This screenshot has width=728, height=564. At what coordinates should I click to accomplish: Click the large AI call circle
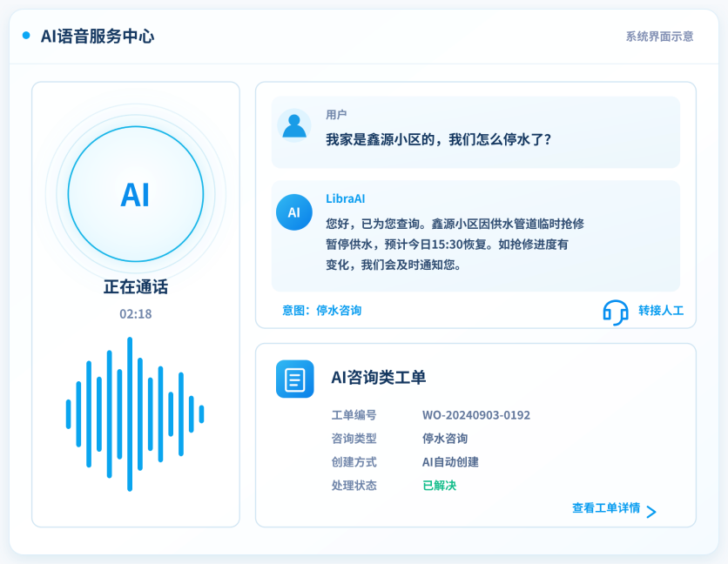(x=136, y=194)
